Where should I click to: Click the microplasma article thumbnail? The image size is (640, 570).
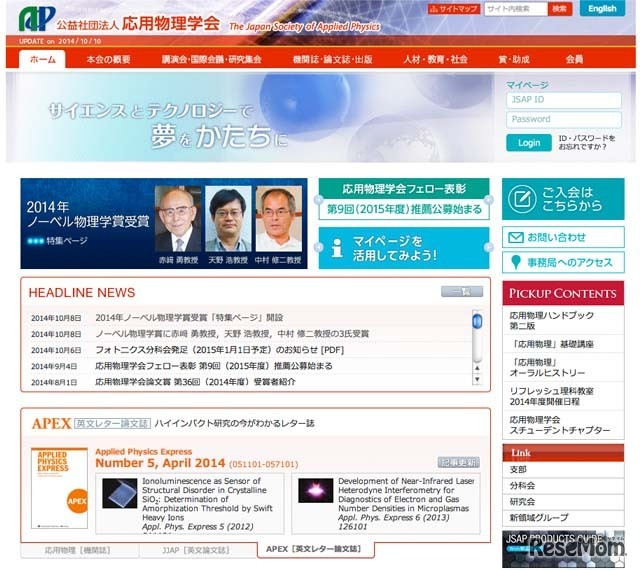tap(316, 491)
